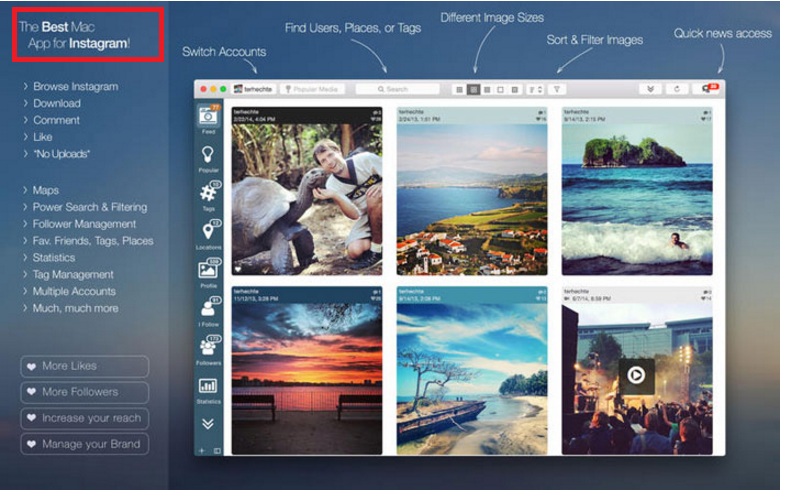Image resolution: width=800 pixels, height=498 pixels.
Task: Click the toolbar double-chevron down button
Action: pyautogui.click(x=651, y=89)
